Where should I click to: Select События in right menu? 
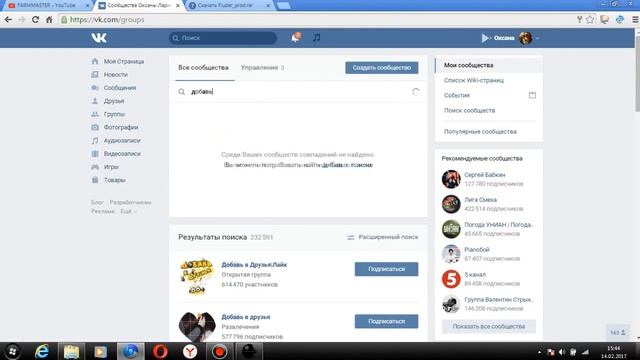pos(457,96)
